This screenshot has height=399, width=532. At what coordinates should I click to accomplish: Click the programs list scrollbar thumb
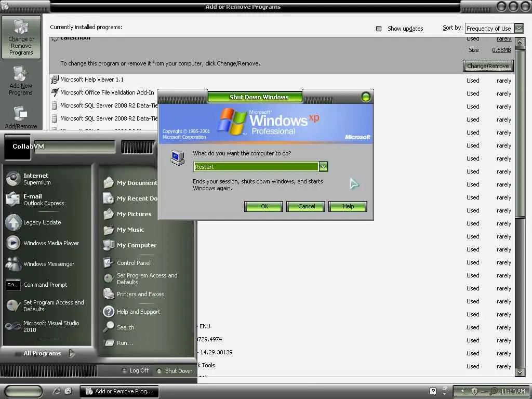pos(520,133)
